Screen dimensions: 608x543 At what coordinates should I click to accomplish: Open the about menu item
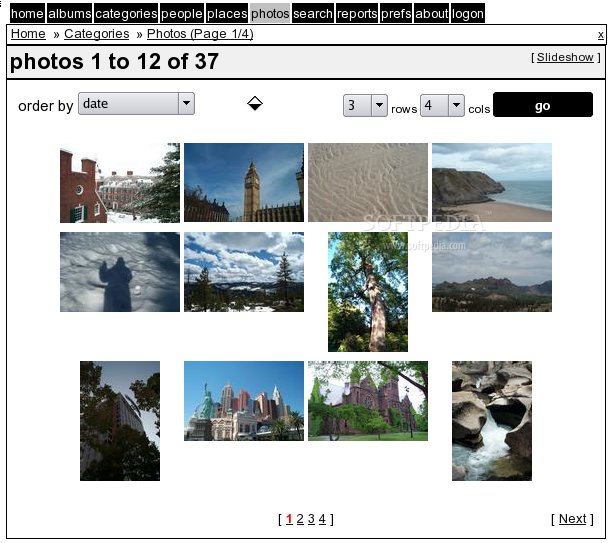pyautogui.click(x=432, y=14)
